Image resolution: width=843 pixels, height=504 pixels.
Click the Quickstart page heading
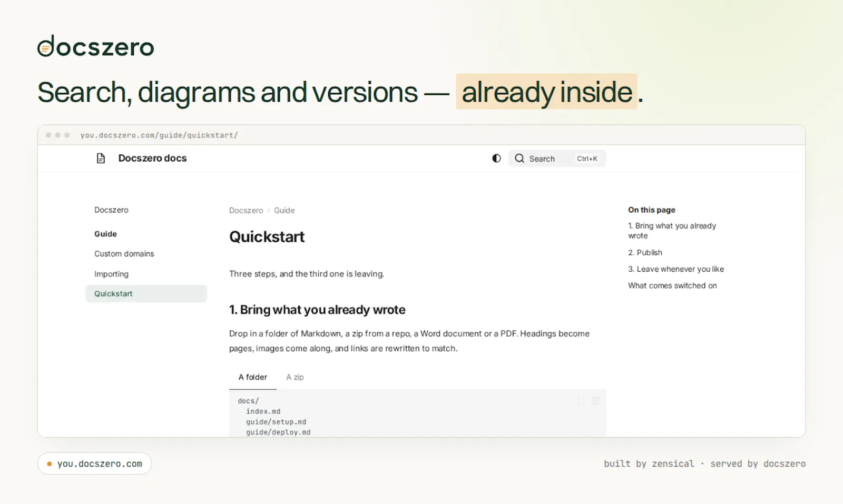pyautogui.click(x=267, y=237)
